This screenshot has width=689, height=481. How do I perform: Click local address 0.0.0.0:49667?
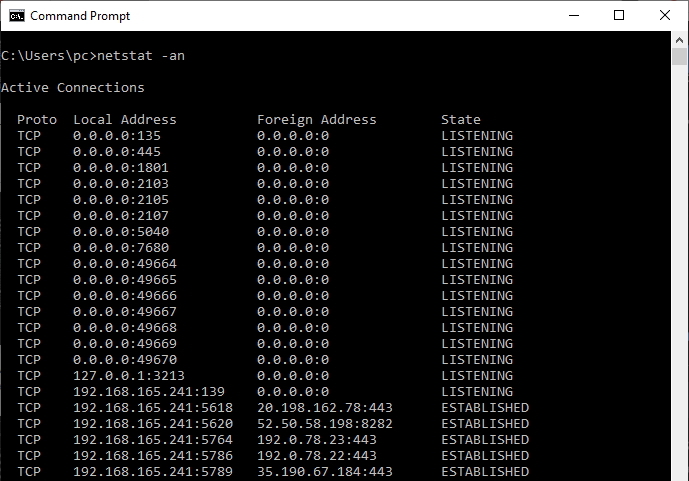125,311
